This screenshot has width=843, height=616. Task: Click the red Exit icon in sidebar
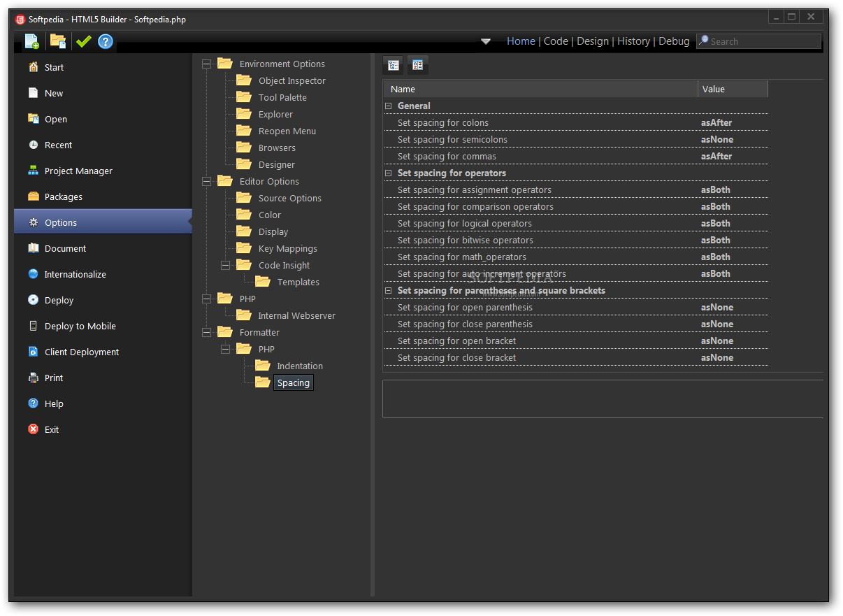tap(34, 429)
